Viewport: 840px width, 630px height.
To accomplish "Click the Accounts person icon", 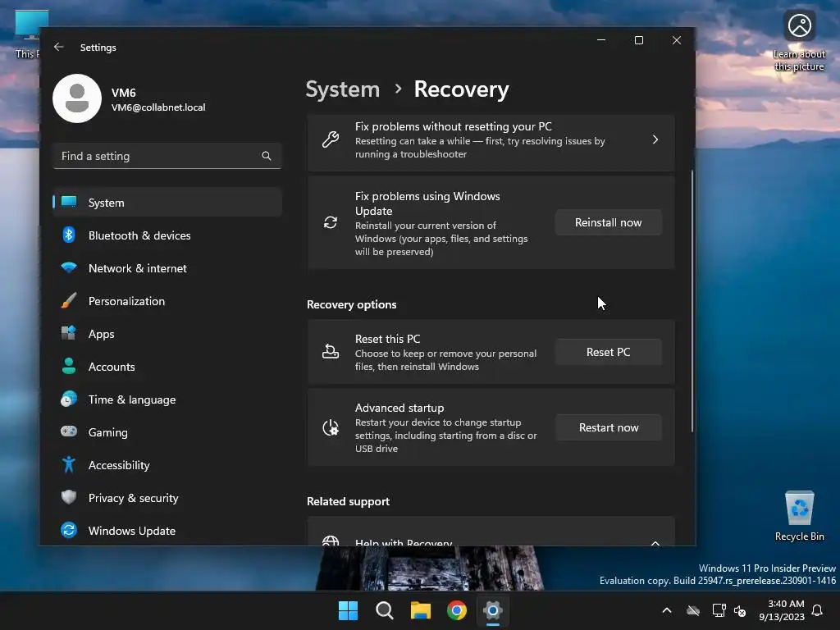I will coord(69,366).
